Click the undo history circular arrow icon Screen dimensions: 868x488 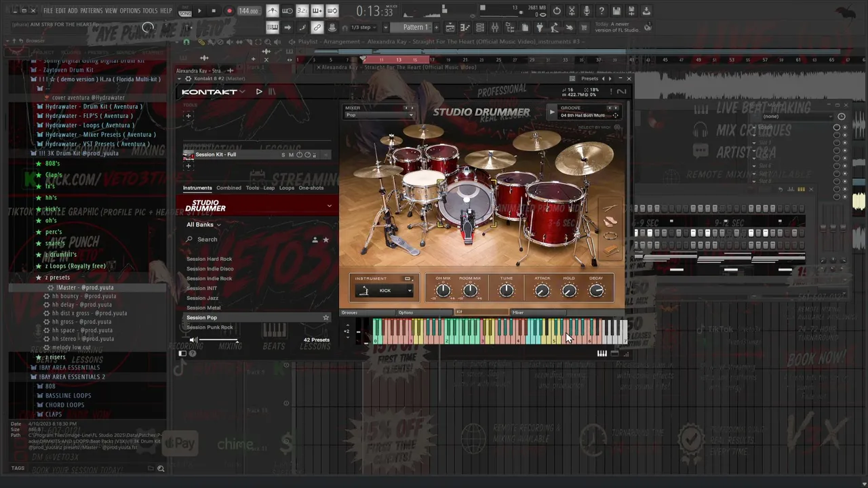557,11
